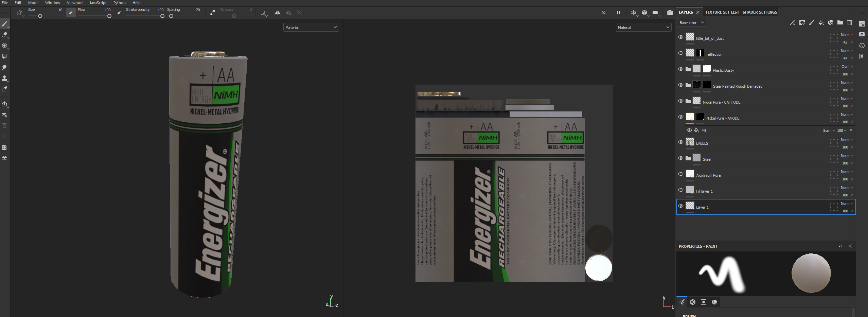This screenshot has height=317, width=868.
Task: Open the Material tab in Properties panel
Action: 714,302
